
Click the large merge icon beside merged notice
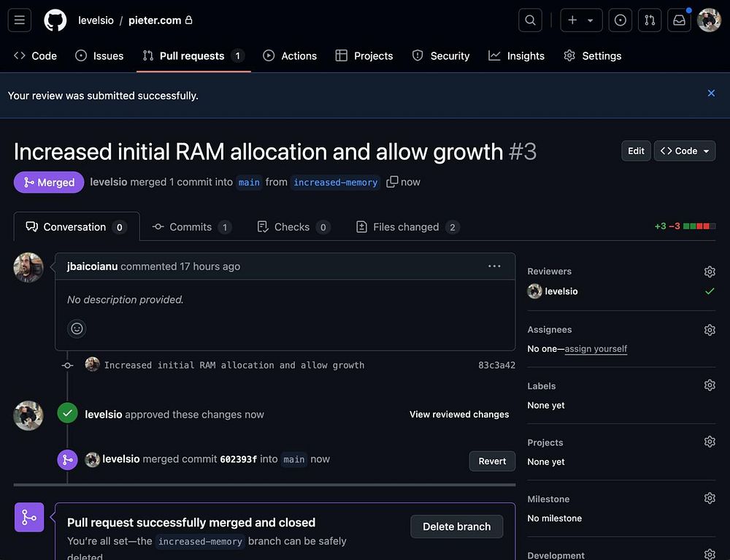pyautogui.click(x=29, y=517)
